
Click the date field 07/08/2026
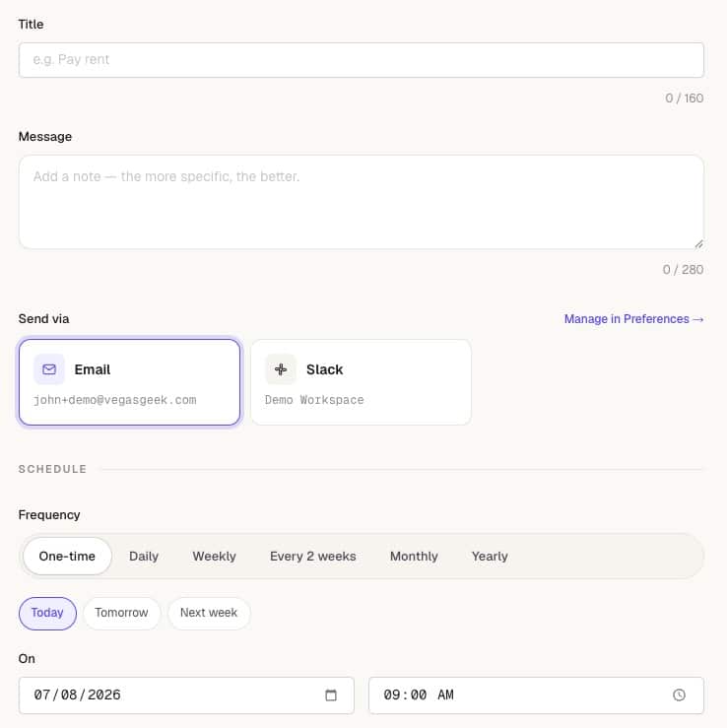point(186,695)
